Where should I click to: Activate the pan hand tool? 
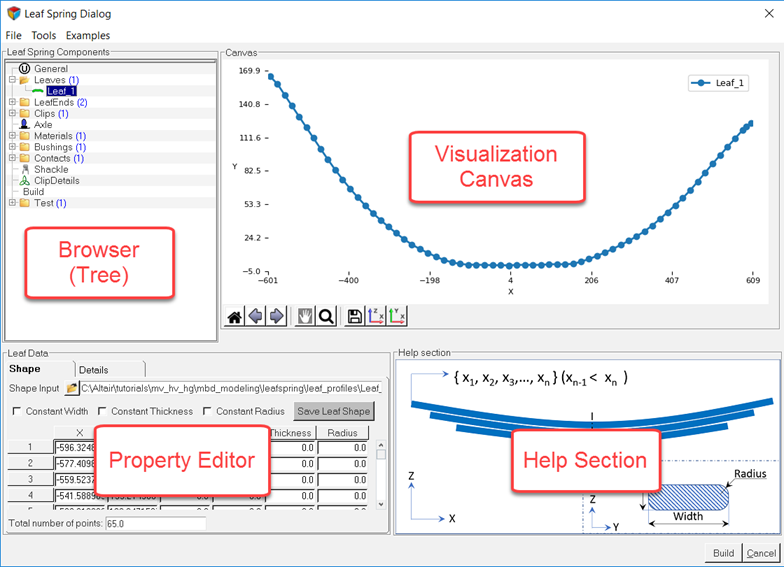click(x=305, y=316)
